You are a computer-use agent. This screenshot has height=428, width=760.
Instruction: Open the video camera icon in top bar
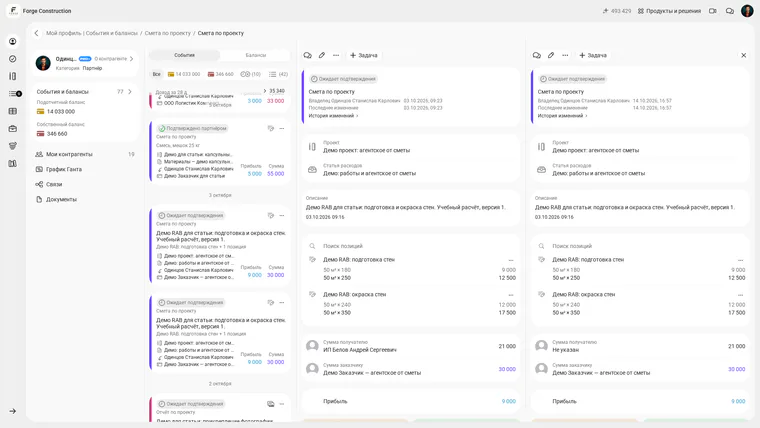pos(712,11)
